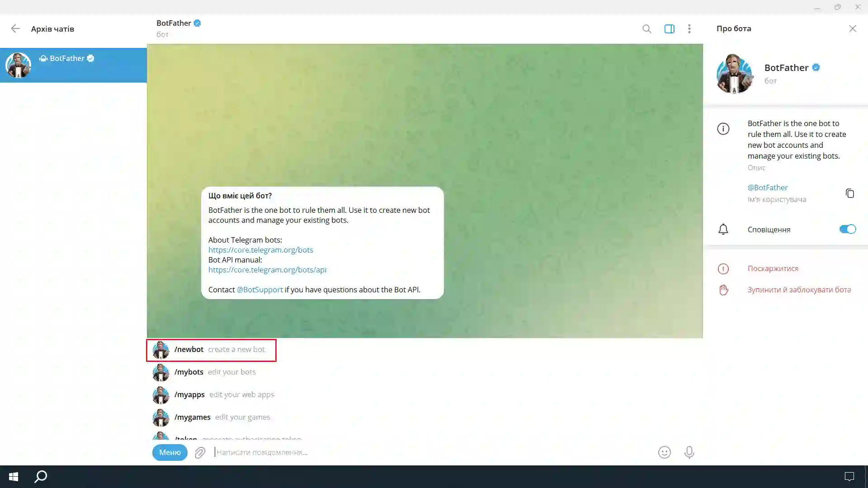
Task: Click the @BotSupport mention link
Action: (259, 290)
